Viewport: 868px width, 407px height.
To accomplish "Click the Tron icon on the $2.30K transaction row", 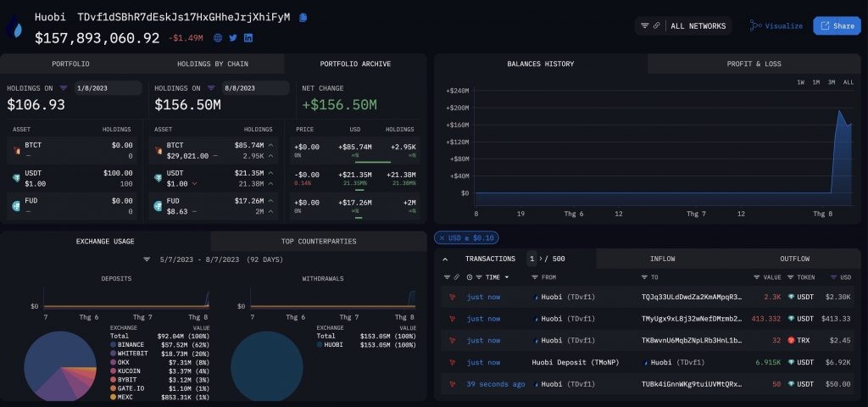I will [x=453, y=298].
